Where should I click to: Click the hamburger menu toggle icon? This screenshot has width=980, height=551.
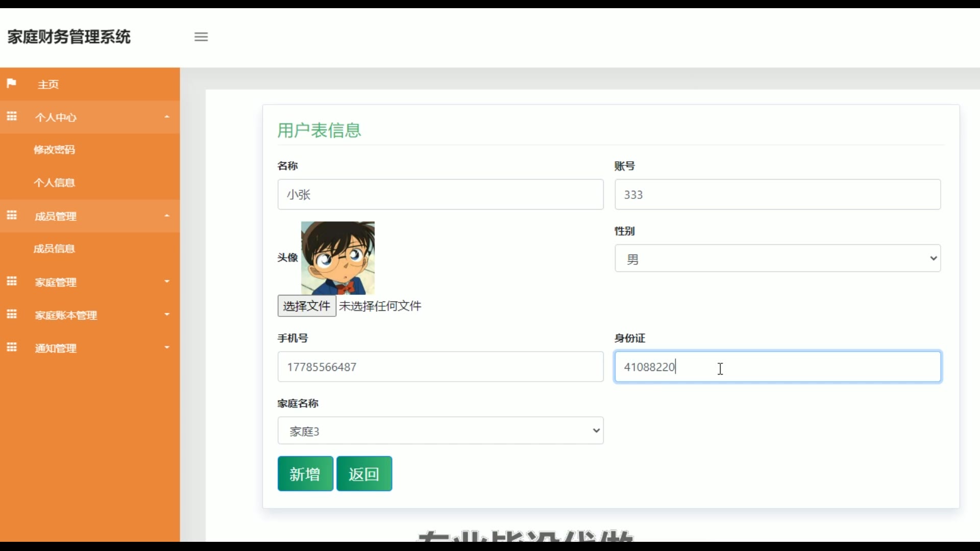tap(201, 37)
